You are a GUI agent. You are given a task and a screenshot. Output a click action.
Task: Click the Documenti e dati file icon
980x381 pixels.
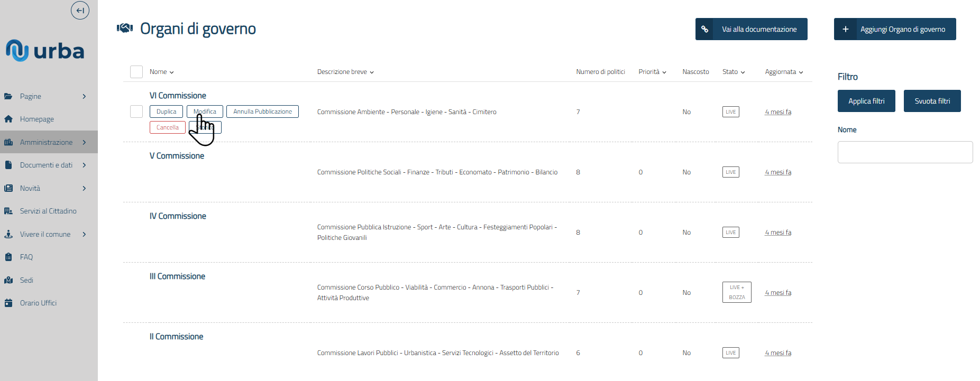pos(8,165)
